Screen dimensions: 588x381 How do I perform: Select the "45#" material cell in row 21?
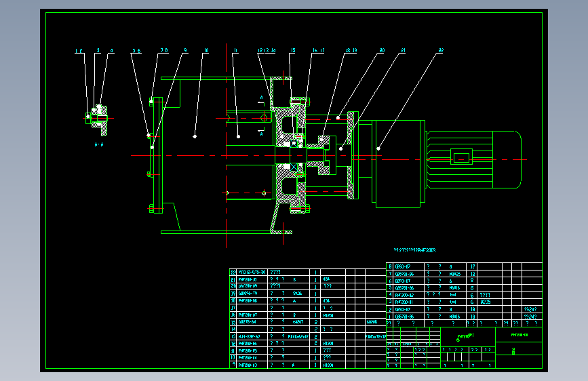[326, 279]
